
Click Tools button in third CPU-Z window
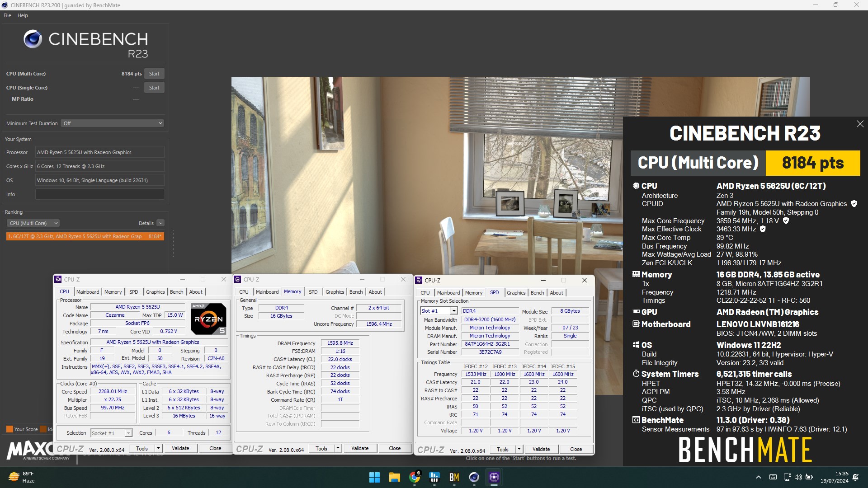pyautogui.click(x=503, y=449)
